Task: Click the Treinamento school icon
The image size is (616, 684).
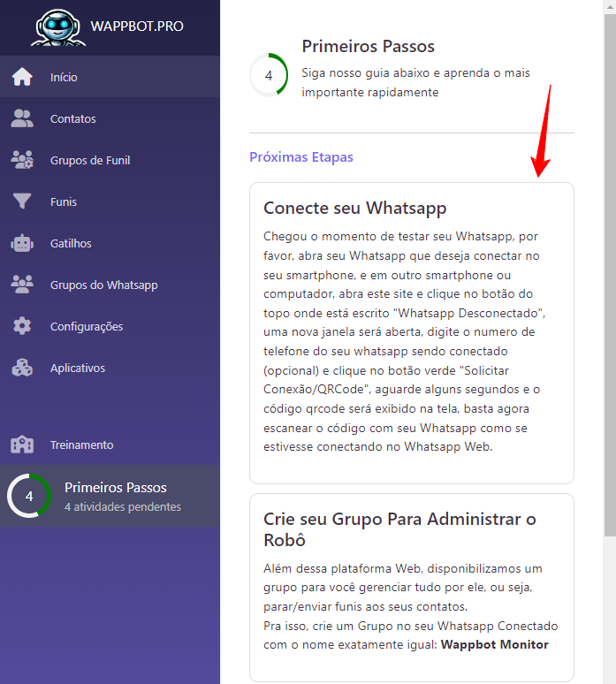Action: point(22,445)
